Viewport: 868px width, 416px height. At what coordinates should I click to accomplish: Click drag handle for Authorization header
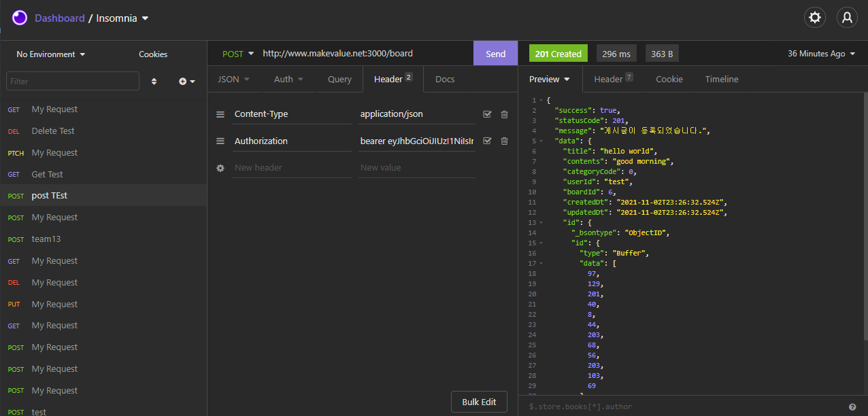pyautogui.click(x=220, y=141)
